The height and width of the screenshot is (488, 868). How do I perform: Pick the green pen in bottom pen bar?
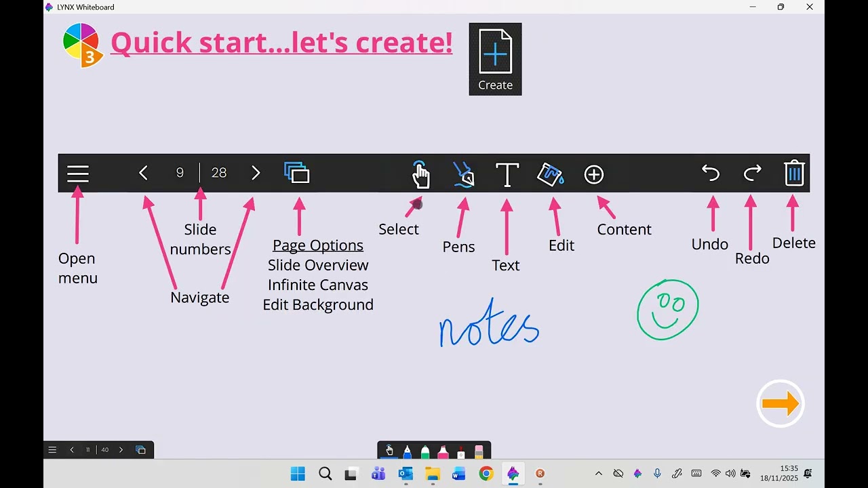pos(425,451)
